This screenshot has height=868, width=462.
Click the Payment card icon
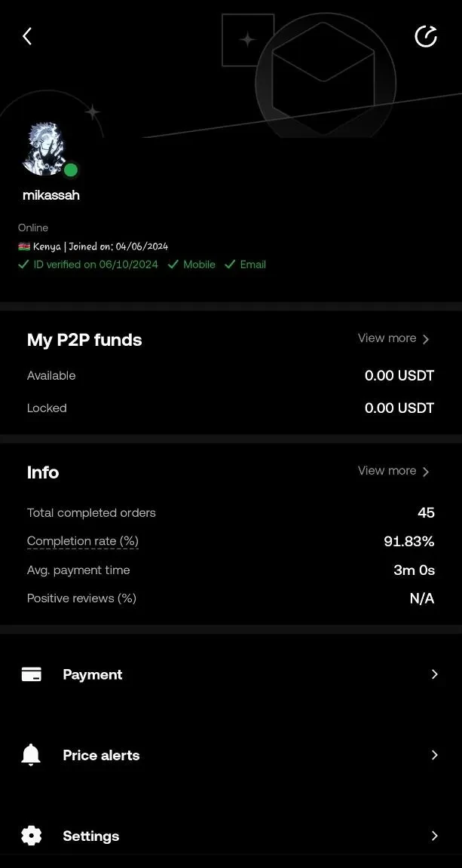pos(31,674)
